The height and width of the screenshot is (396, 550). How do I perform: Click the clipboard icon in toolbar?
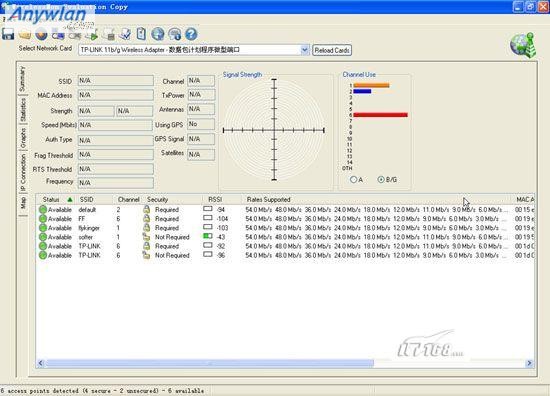(141, 34)
